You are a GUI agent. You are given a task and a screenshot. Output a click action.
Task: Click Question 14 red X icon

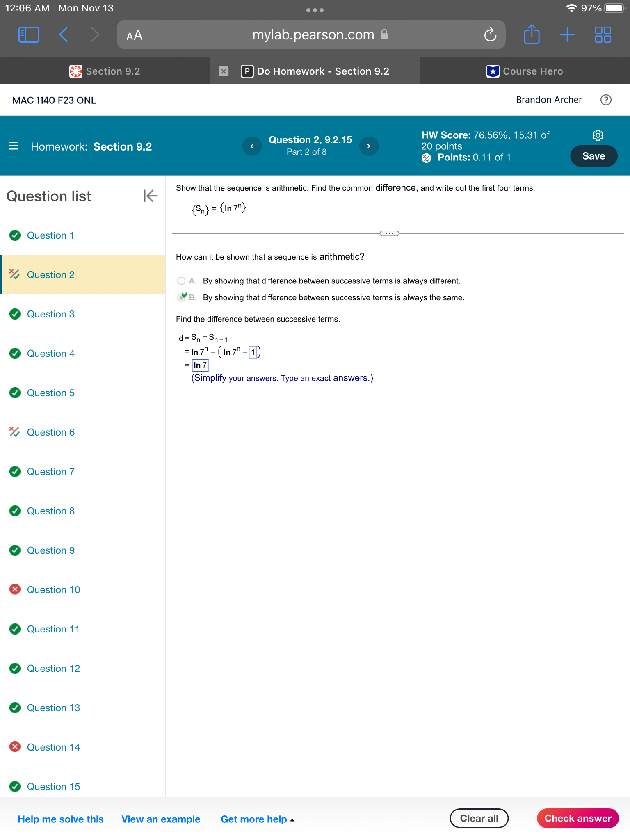(x=15, y=746)
